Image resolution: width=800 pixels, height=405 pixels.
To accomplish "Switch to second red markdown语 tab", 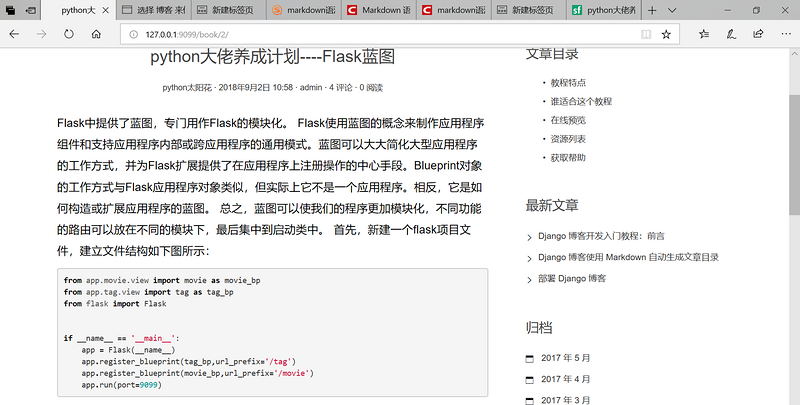I will pos(454,10).
